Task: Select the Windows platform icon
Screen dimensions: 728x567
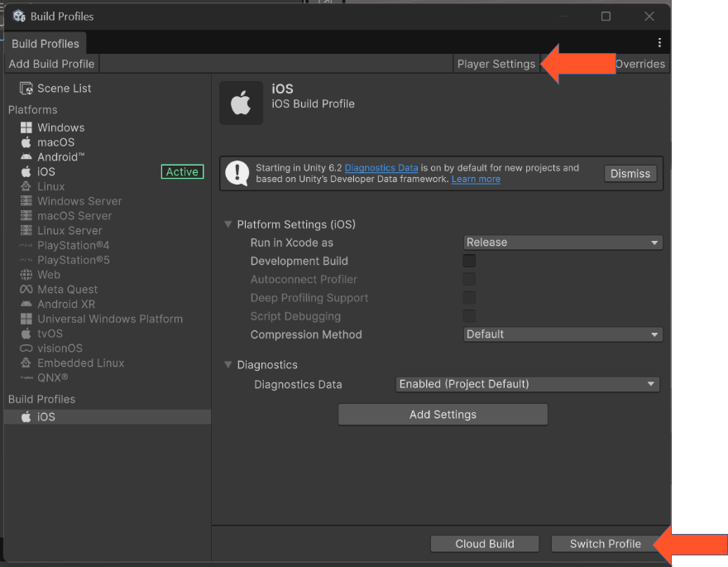Action: click(x=26, y=127)
